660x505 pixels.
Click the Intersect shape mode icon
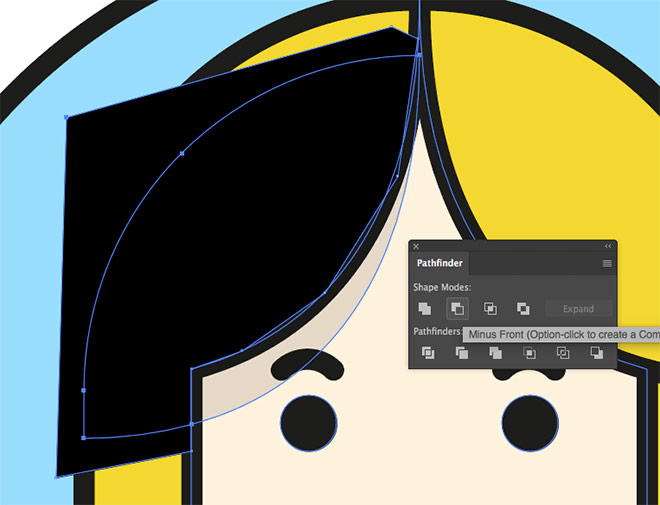pos(490,309)
